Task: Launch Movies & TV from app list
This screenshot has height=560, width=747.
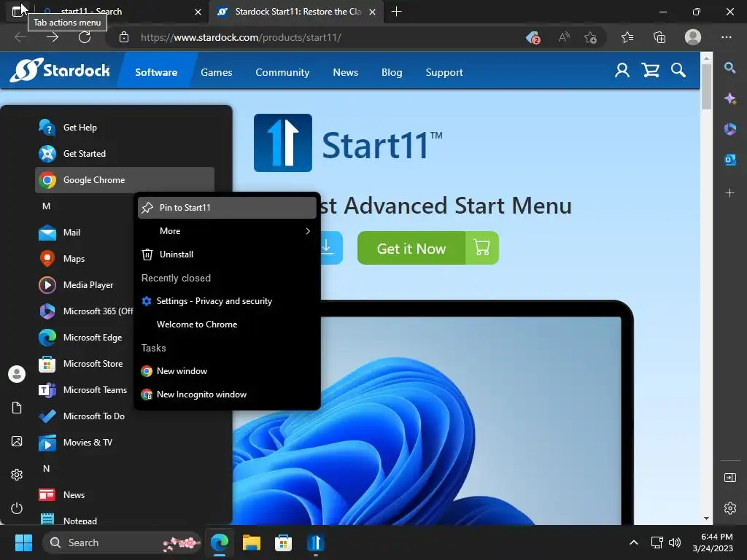Action: 125,443
